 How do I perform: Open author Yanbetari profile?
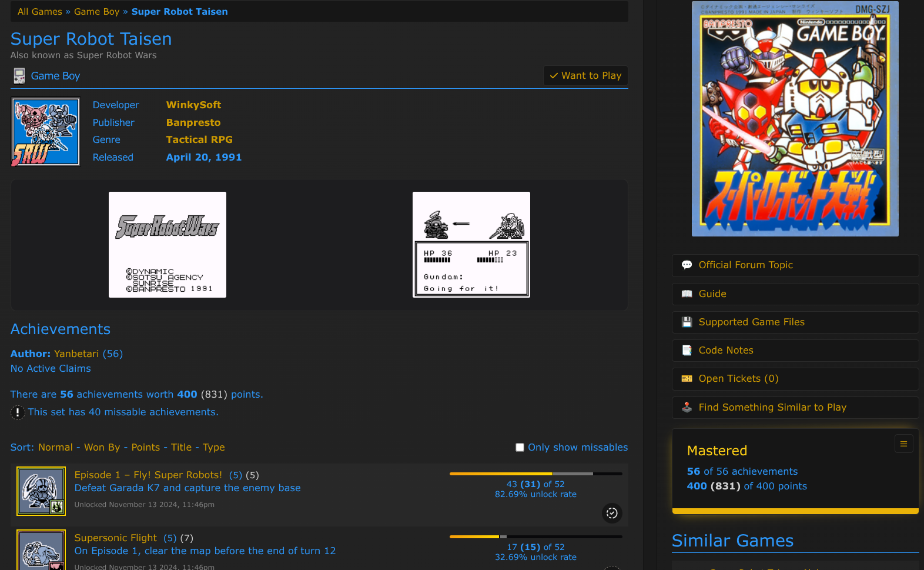76,354
